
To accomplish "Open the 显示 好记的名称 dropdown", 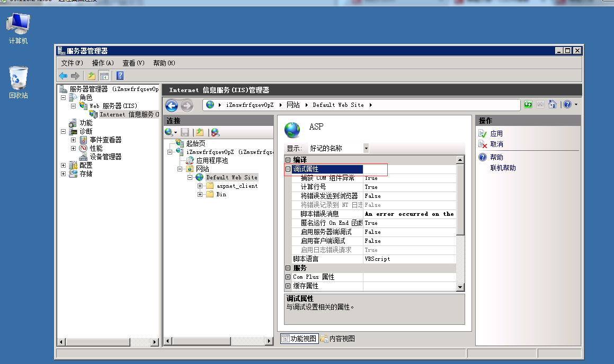I will [366, 148].
